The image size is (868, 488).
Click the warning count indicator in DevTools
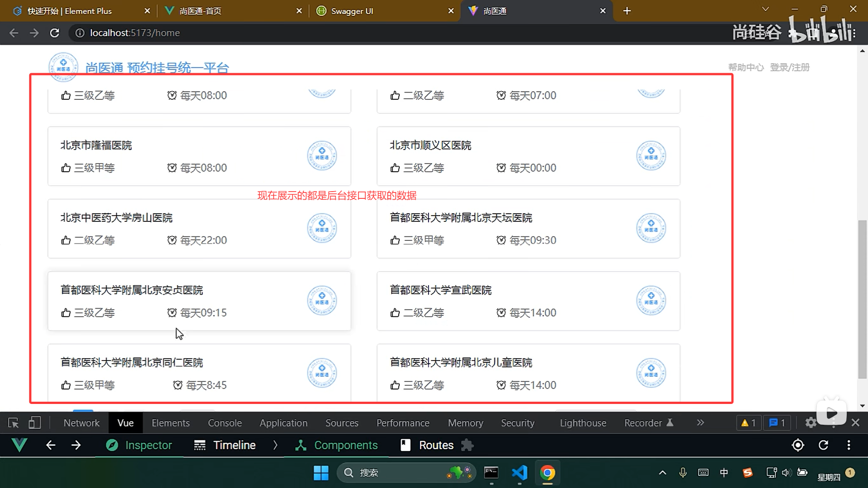pos(748,422)
